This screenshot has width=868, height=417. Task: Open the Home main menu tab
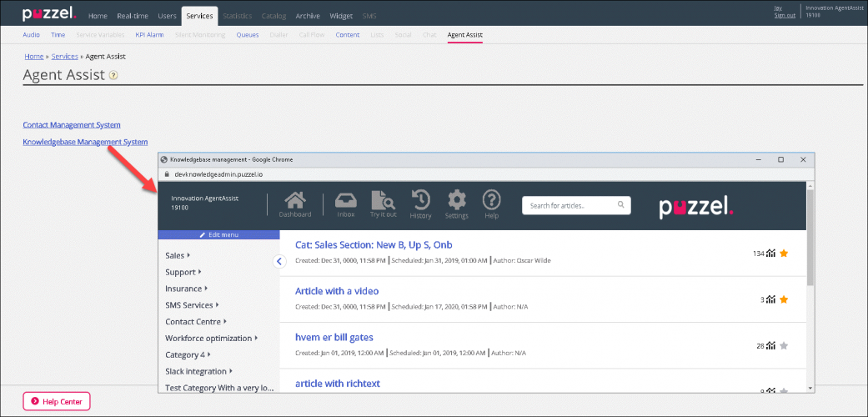(x=98, y=16)
